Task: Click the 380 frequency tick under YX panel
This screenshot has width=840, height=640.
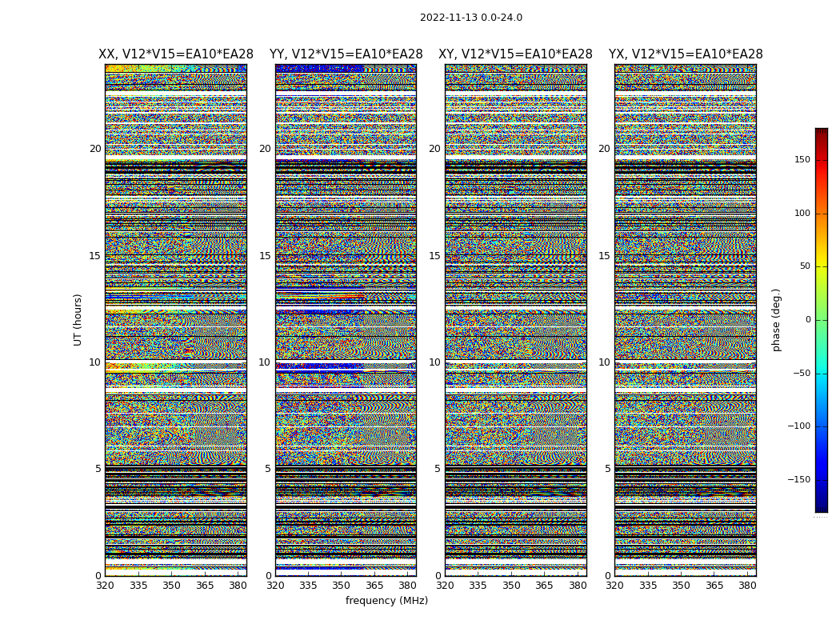Action: [x=747, y=586]
